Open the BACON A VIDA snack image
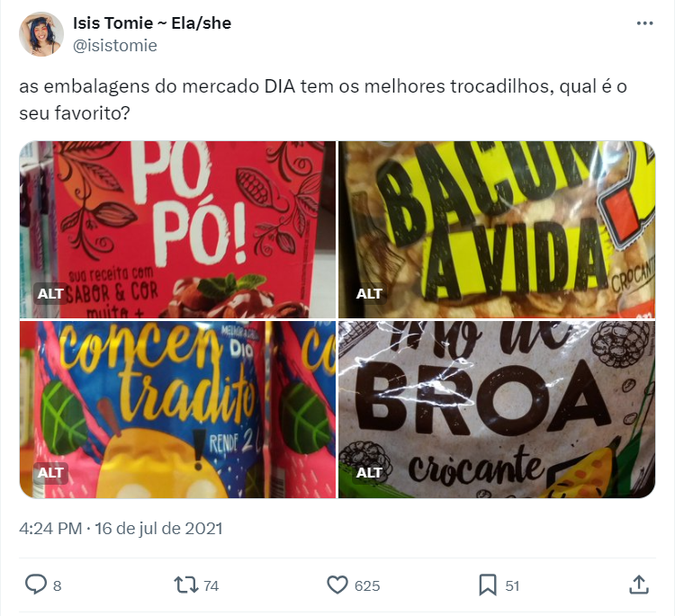 (x=497, y=229)
